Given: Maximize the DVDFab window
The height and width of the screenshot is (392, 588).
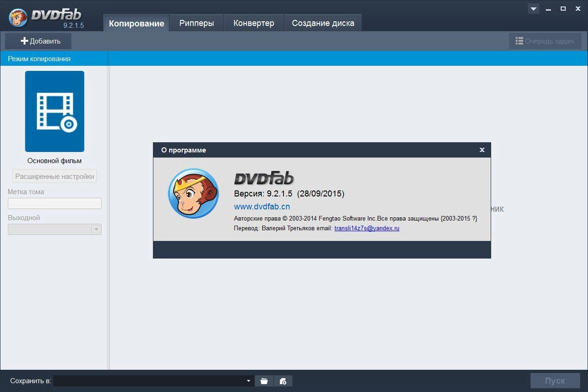Looking at the screenshot, I should tap(563, 8).
